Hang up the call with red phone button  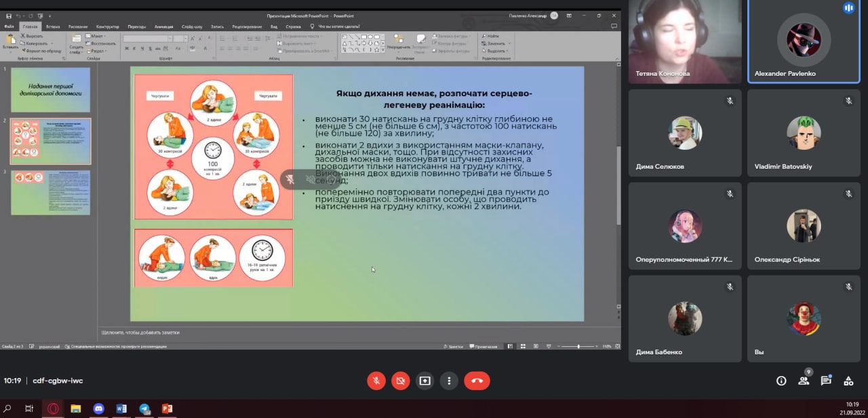[477, 381]
